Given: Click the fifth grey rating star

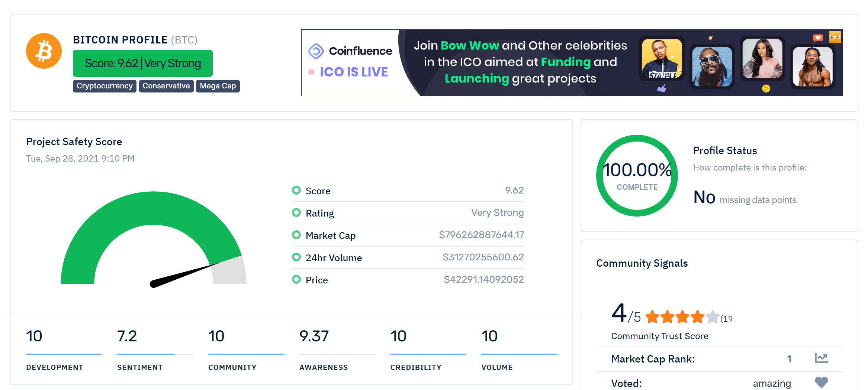Looking at the screenshot, I should pyautogui.click(x=713, y=317).
